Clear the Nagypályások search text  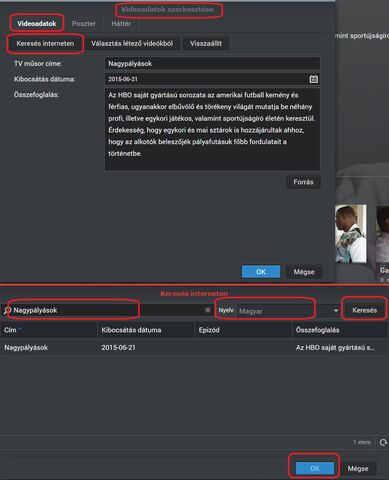[x=207, y=310]
